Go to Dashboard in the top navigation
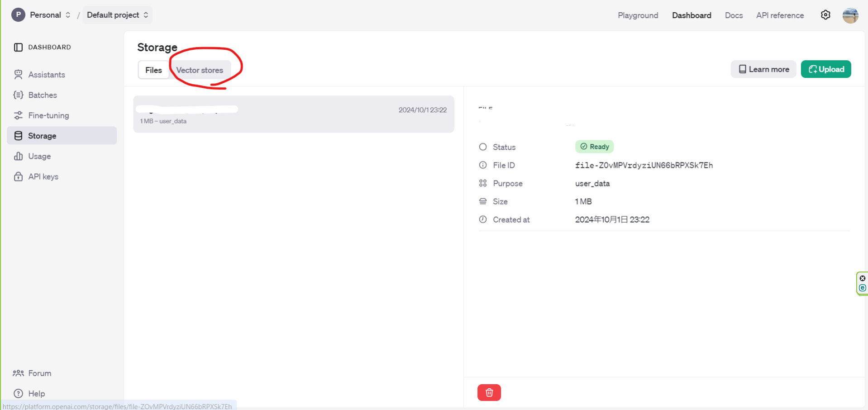The width and height of the screenshot is (868, 410). [x=692, y=15]
